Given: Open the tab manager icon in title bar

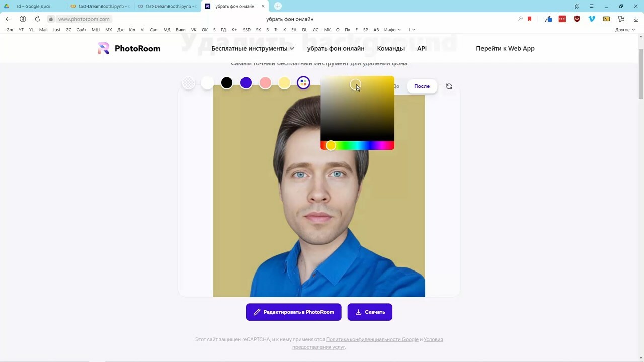Looking at the screenshot, I should coord(577,6).
